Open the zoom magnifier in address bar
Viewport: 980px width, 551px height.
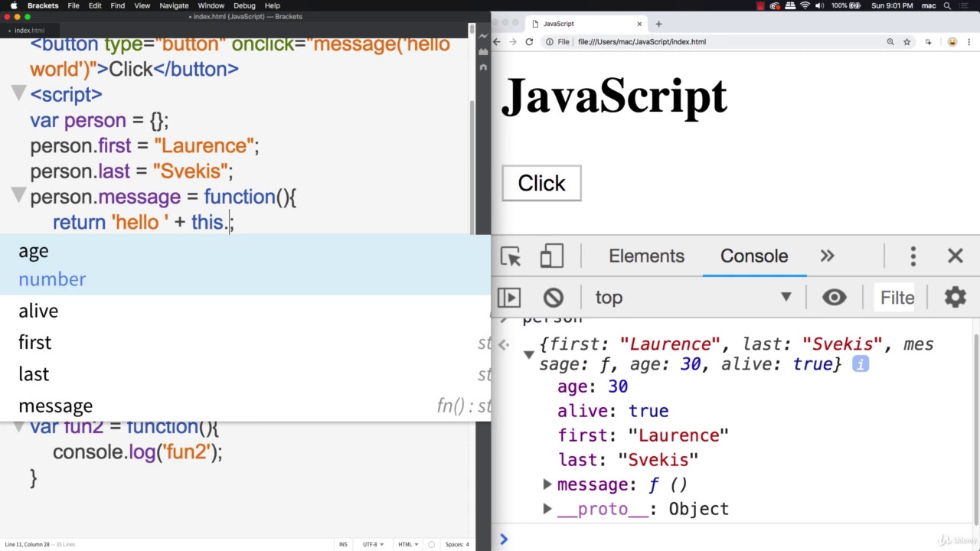pos(890,42)
